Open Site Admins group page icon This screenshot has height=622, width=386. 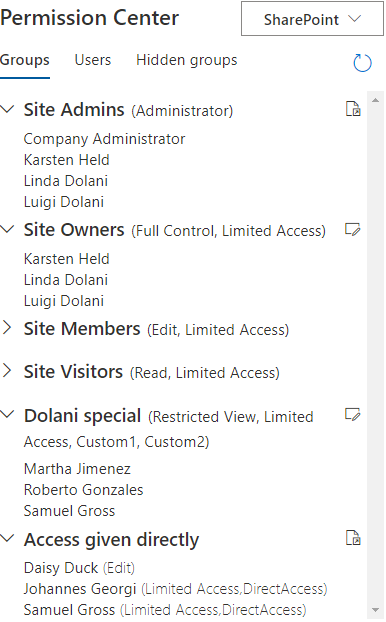tap(353, 109)
